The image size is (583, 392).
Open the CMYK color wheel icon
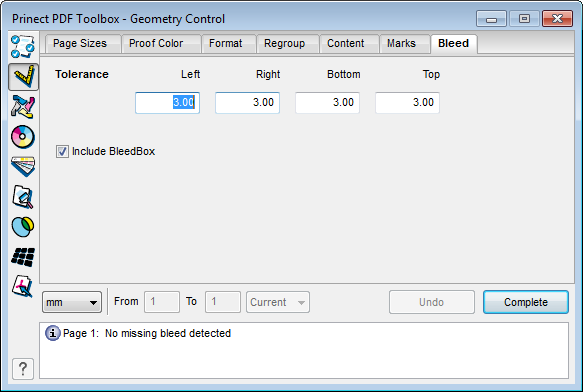(23, 137)
